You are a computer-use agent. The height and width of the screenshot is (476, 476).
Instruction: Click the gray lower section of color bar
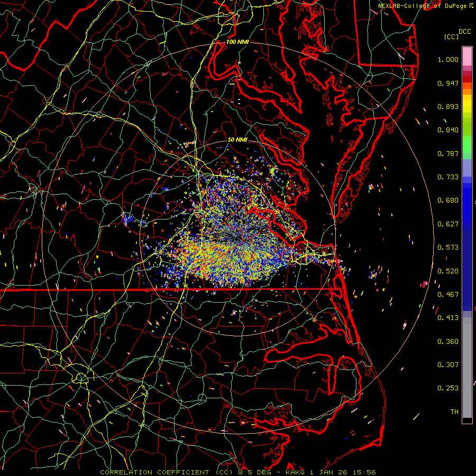click(x=467, y=368)
